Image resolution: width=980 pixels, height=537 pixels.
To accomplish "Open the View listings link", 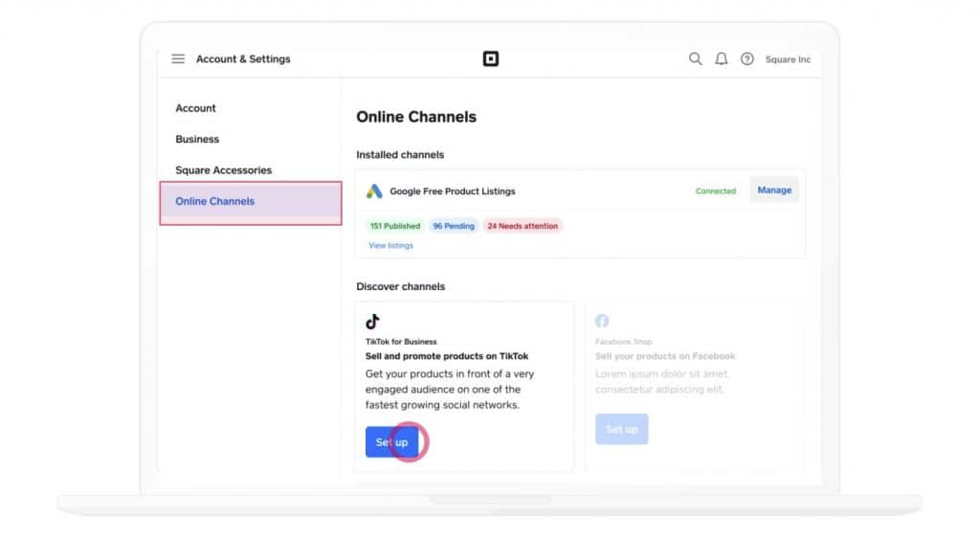I will click(390, 246).
